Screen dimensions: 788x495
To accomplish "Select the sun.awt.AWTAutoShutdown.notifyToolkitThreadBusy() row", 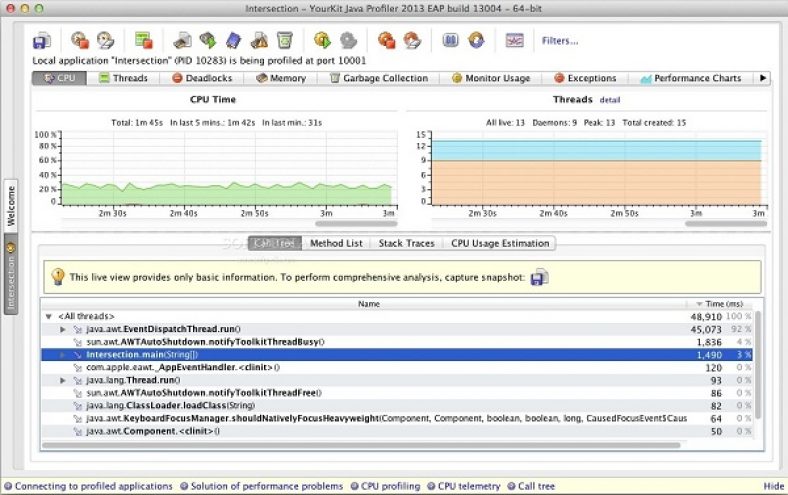I will coord(397,342).
